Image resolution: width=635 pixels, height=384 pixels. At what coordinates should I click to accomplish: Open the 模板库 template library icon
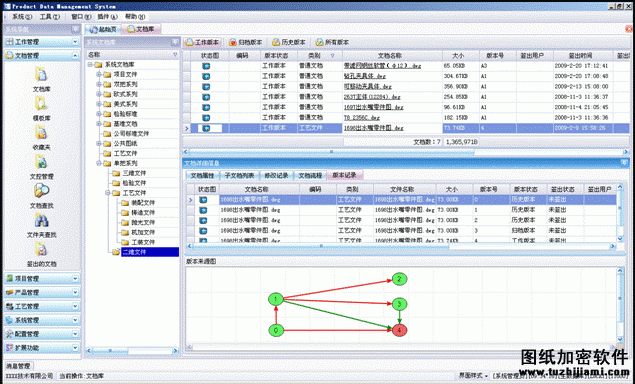tap(41, 104)
